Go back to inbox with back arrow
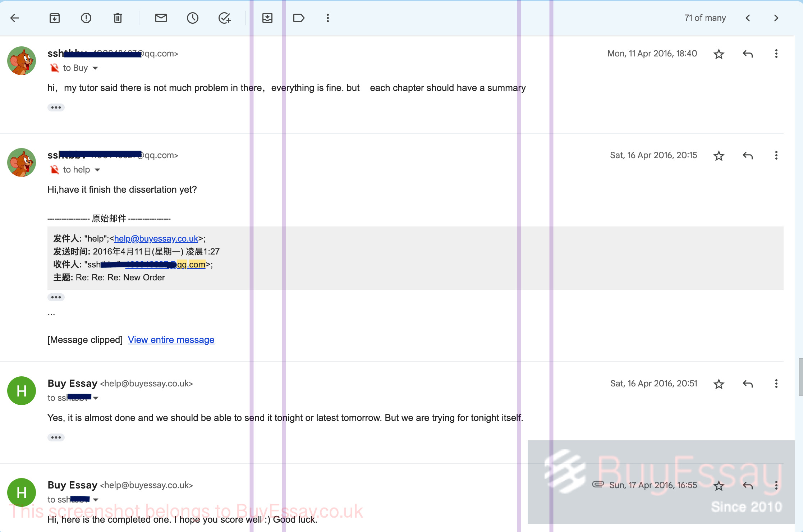 (15, 18)
